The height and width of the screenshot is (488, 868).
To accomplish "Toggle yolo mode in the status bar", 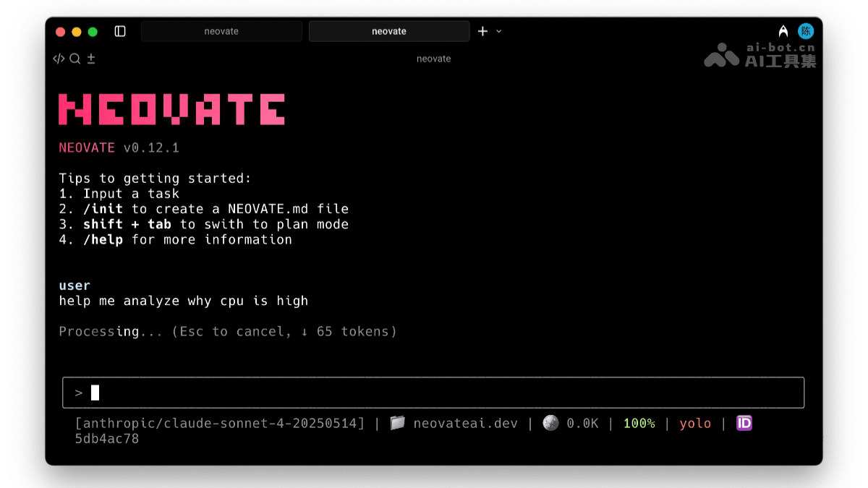I will (695, 423).
